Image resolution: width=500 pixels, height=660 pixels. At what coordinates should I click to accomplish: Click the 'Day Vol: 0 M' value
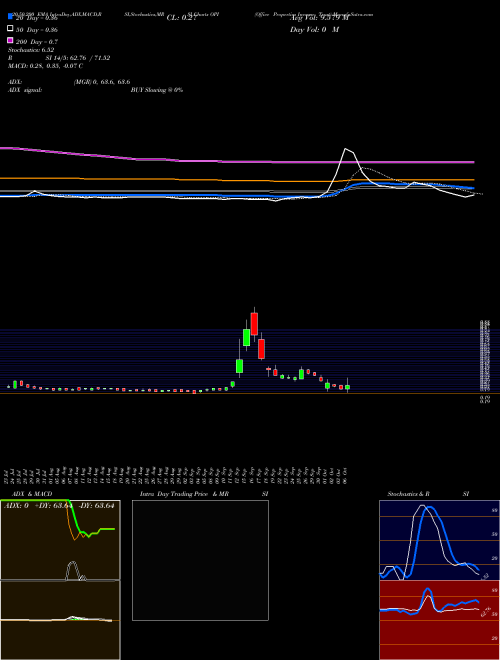[314, 30]
